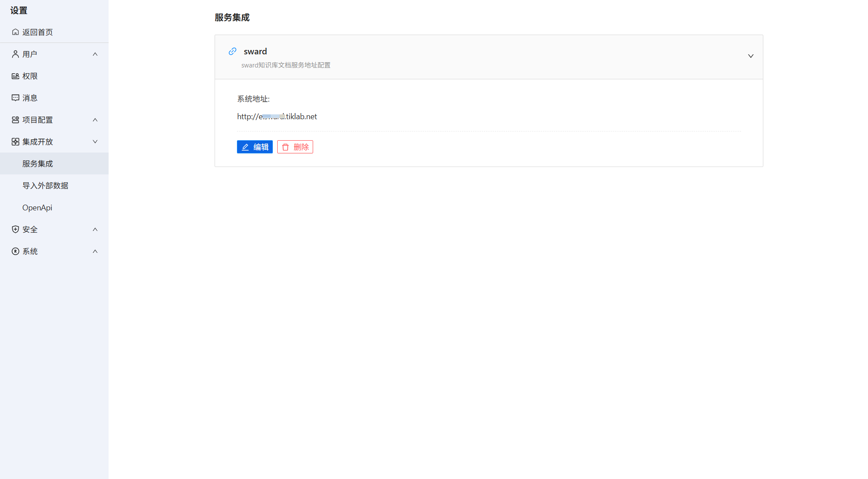Viewport: 868px width, 479px height.
Task: Click the user icon next to 用户
Action: tap(15, 54)
